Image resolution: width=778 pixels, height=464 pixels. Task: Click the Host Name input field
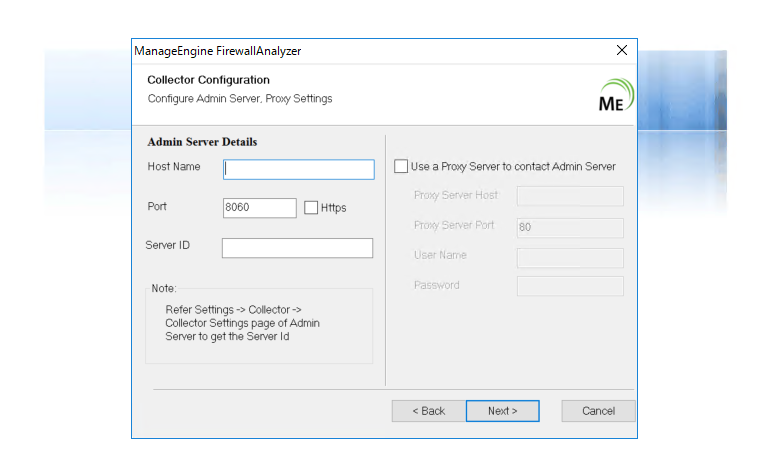click(299, 169)
